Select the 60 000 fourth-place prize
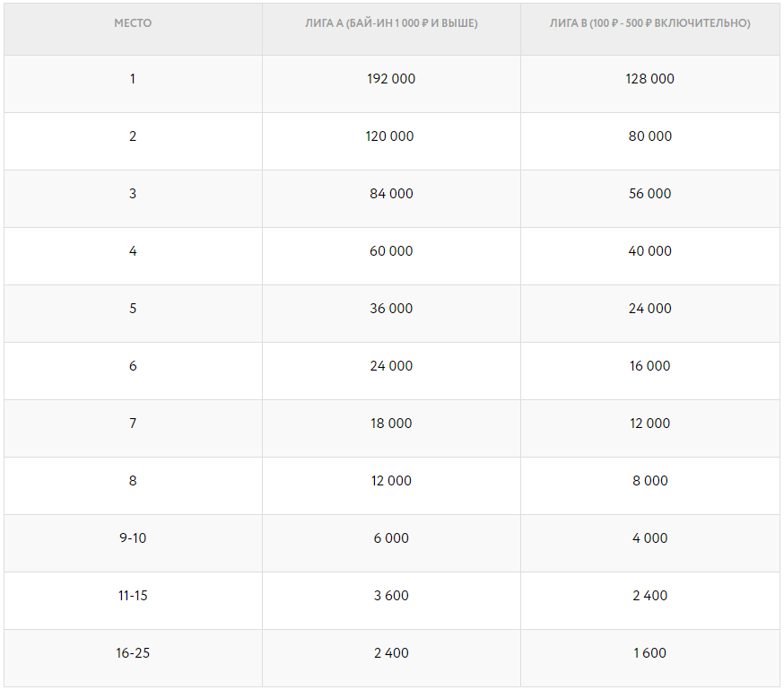Screen dimensions: 784x690 pyautogui.click(x=391, y=251)
